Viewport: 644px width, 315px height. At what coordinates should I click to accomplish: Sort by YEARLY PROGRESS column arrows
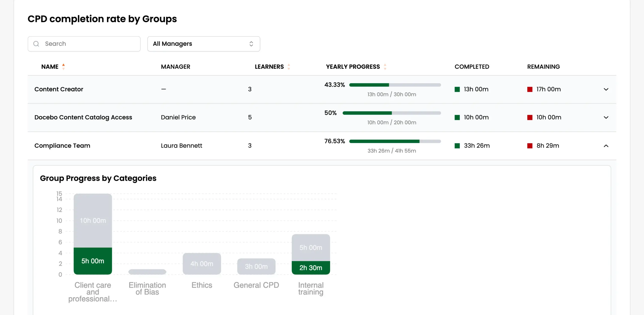[385, 67]
